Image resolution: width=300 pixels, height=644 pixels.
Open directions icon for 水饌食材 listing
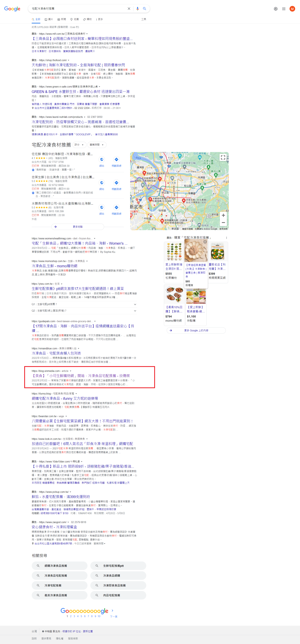(x=116, y=207)
